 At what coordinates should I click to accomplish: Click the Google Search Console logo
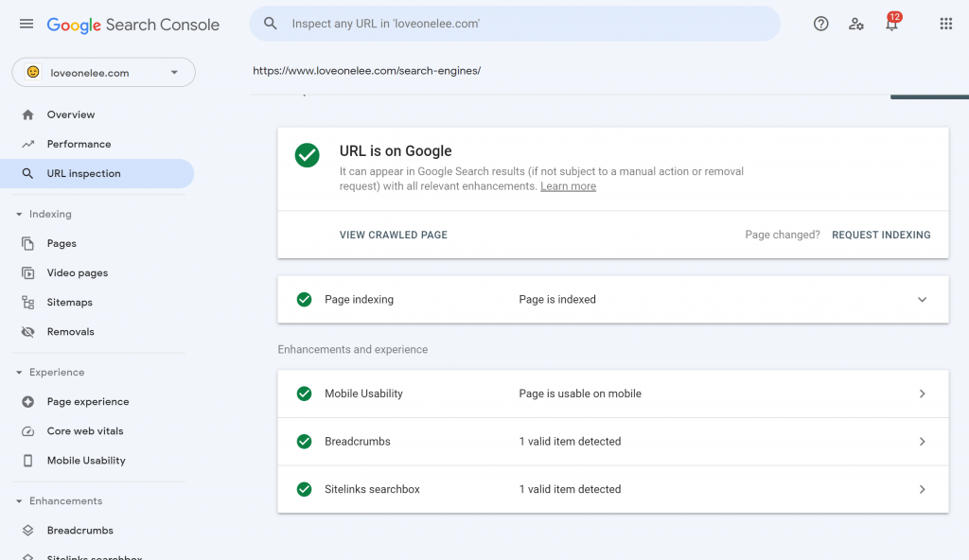click(132, 25)
